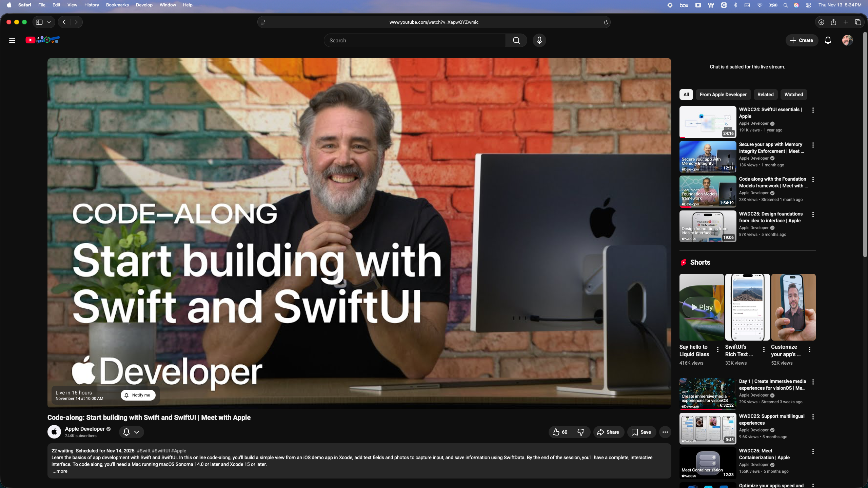
Task: Open the YouTube notifications bell
Action: (x=828, y=40)
